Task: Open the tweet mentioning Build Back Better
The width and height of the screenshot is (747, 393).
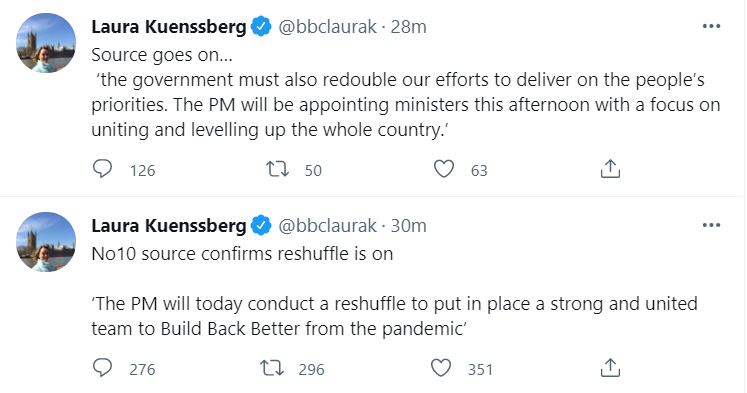Action: 394,291
